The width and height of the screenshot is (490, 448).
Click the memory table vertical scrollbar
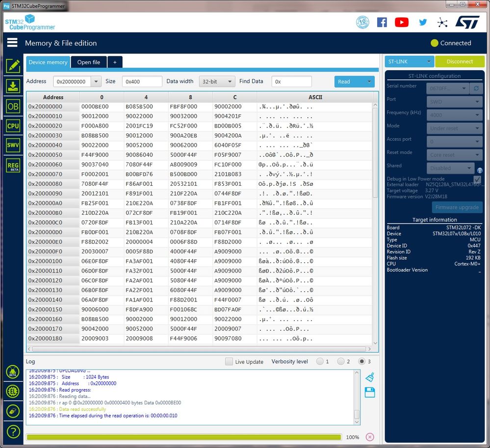click(x=375, y=153)
